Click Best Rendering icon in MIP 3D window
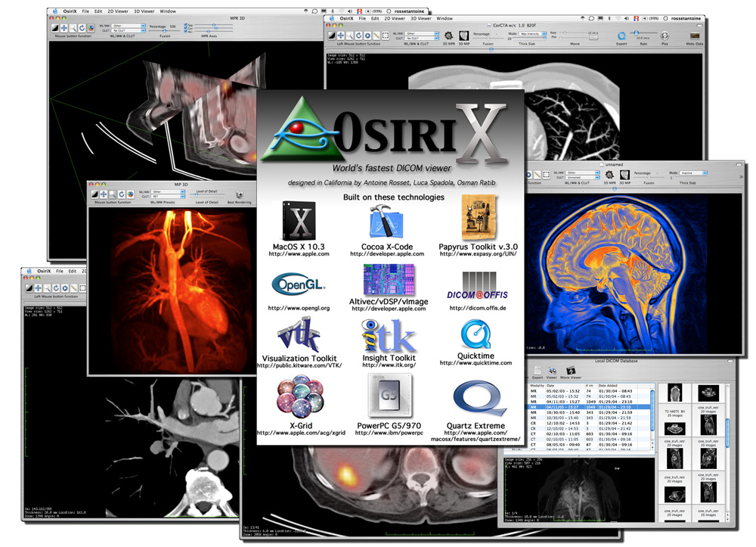The image size is (756, 547). coord(240,195)
